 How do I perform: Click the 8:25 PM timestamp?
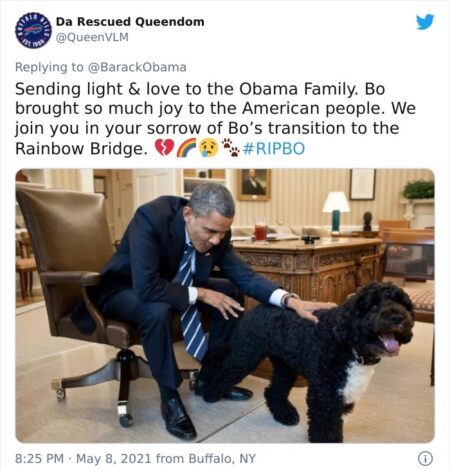(x=39, y=459)
